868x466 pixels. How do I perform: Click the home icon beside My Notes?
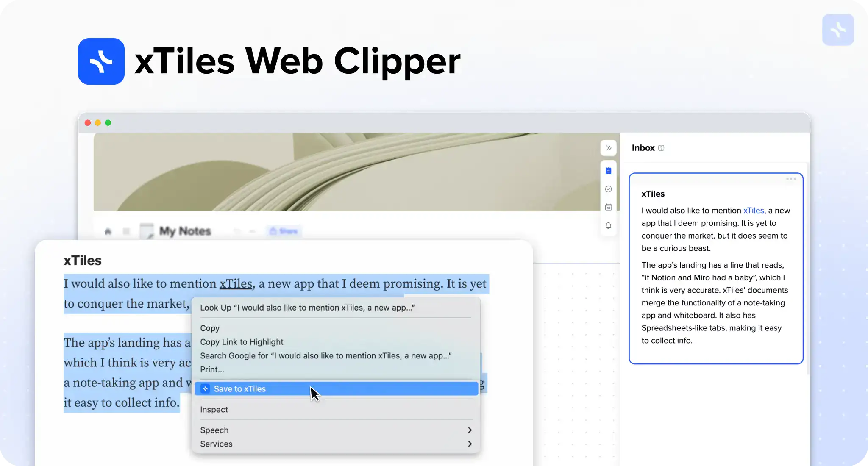click(108, 231)
